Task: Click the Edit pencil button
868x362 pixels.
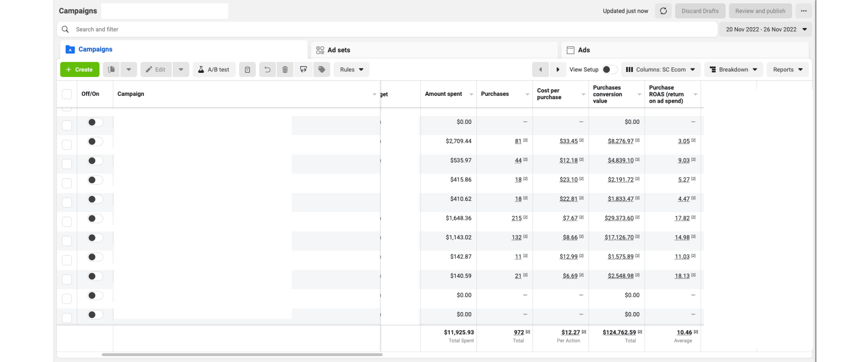Action: click(x=156, y=69)
